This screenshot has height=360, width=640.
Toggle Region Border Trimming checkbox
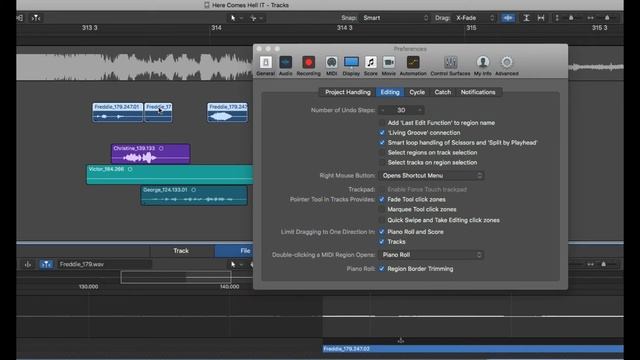tap(382, 269)
